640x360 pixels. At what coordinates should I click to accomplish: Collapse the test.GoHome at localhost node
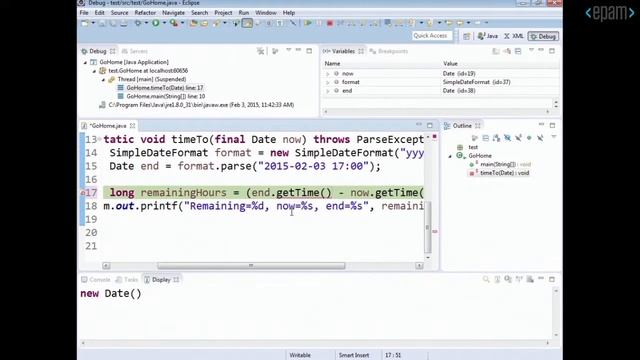coord(94,71)
